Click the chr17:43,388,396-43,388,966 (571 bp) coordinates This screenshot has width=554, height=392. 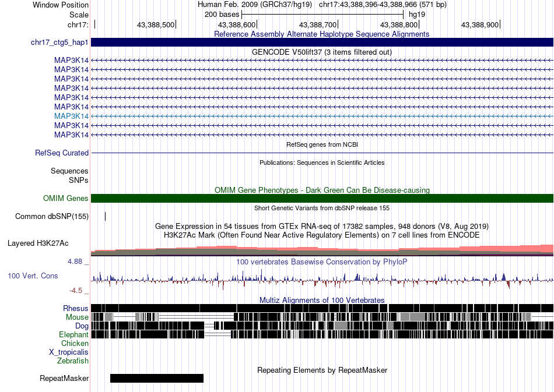coord(383,5)
